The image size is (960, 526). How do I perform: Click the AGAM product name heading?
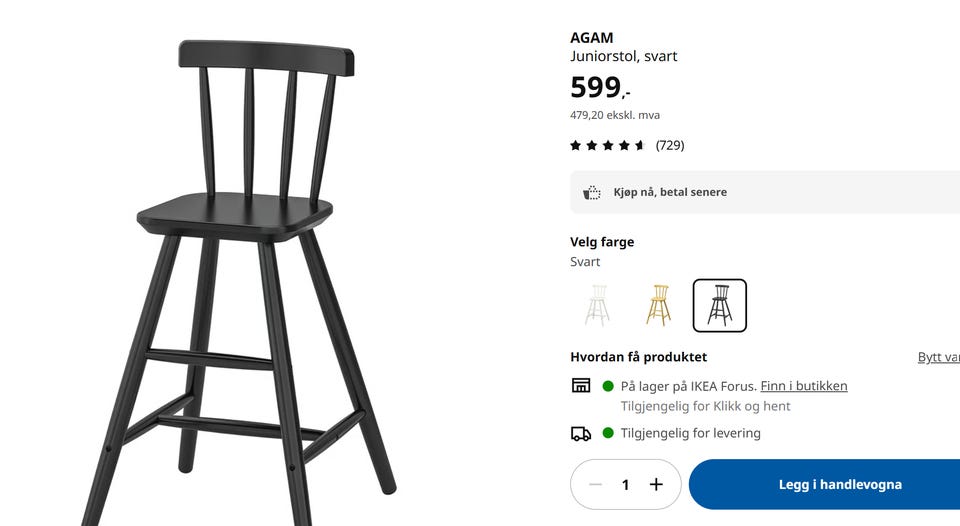(x=591, y=38)
